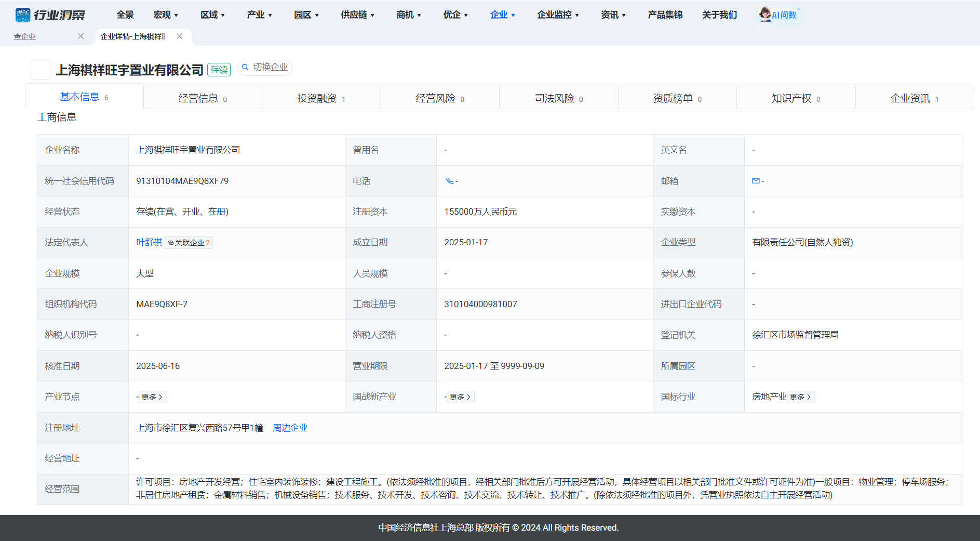Screen dimensions: 980x541
Task: Switch to the 经营信息 tab
Action: (x=203, y=98)
